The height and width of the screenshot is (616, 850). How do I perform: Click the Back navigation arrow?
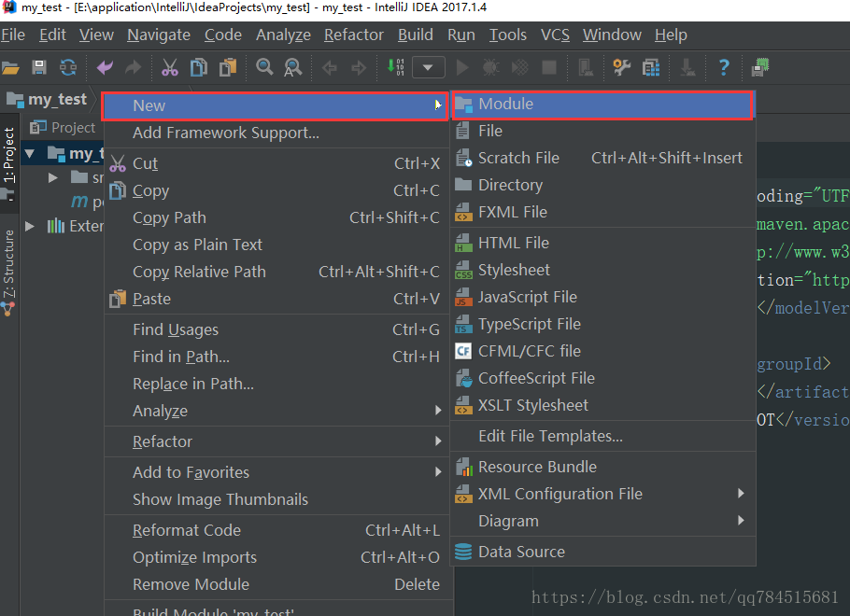(330, 68)
